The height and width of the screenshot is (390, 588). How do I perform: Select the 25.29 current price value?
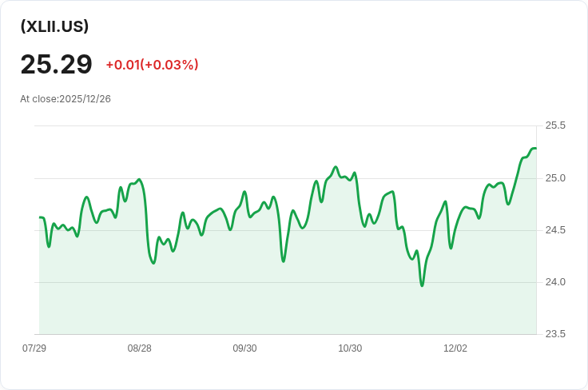click(x=56, y=64)
